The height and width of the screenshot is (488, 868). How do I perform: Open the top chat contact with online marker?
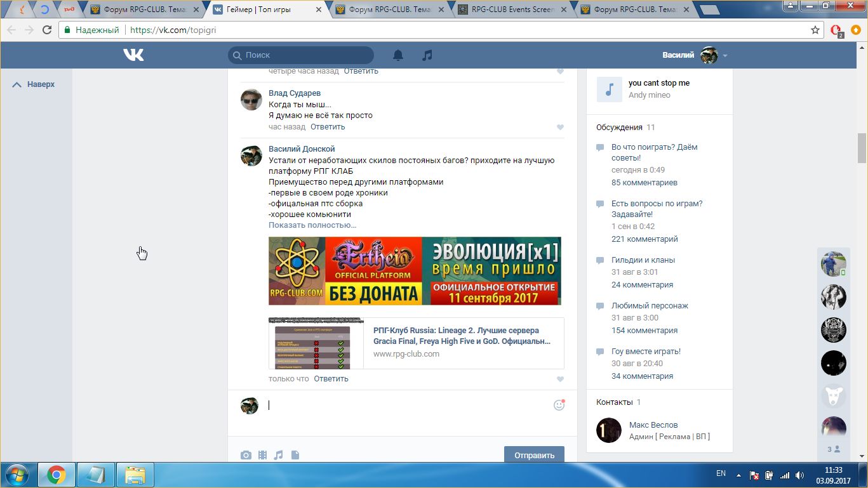(x=834, y=263)
